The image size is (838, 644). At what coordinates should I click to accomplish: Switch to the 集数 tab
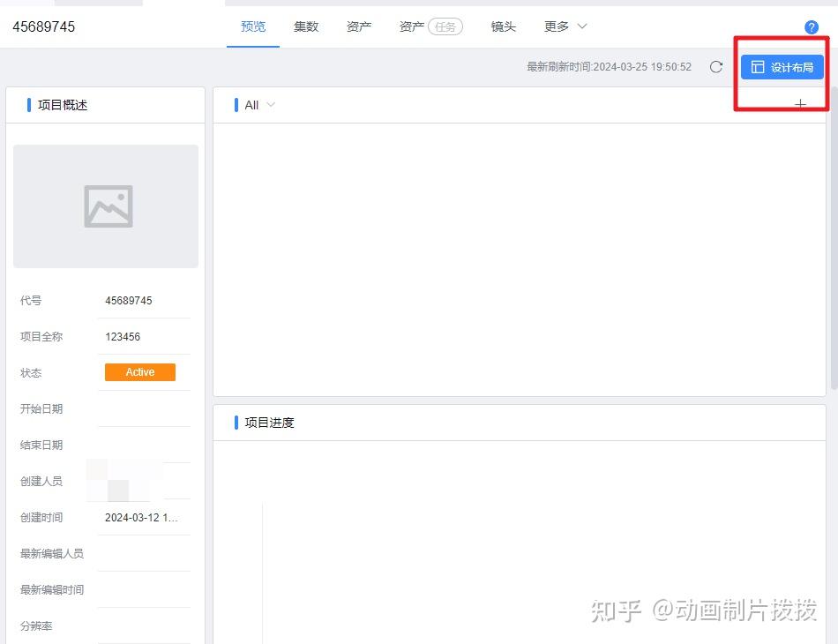tap(306, 26)
